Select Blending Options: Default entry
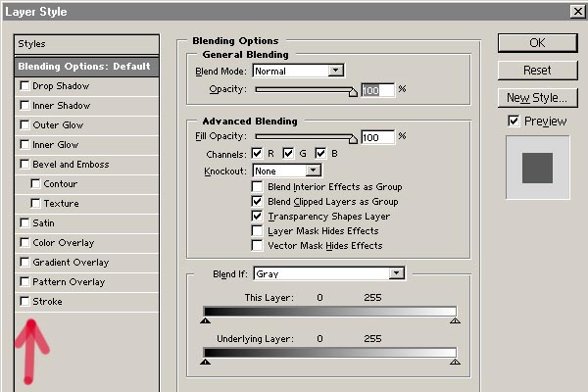 86,67
